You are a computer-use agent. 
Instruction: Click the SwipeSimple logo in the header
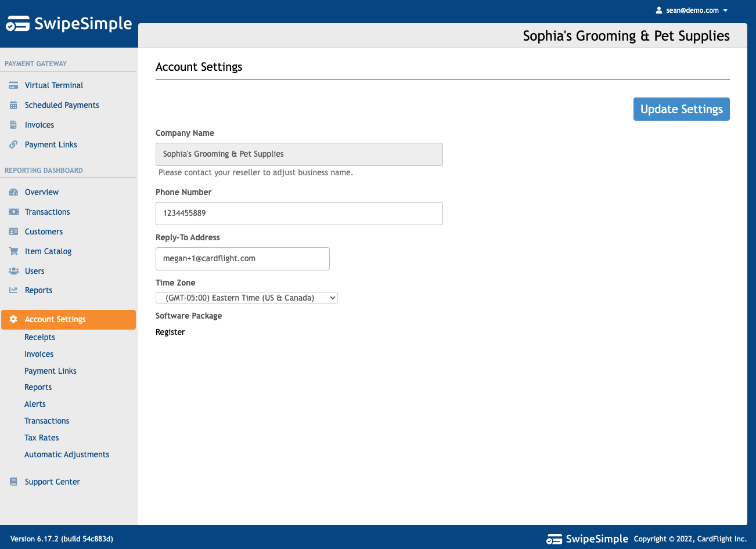click(69, 24)
